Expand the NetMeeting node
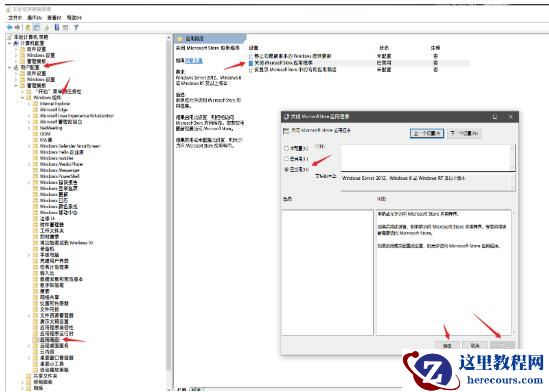The width and height of the screenshot is (549, 392). click(29, 128)
